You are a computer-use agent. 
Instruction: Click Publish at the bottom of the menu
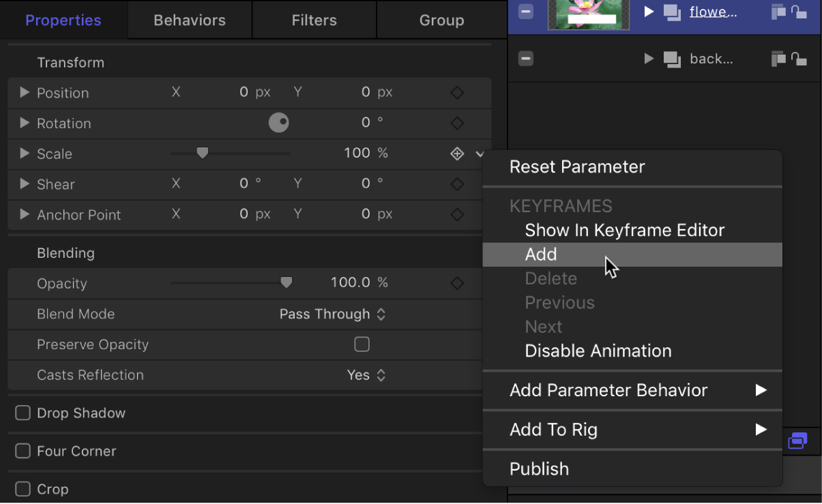coord(539,469)
